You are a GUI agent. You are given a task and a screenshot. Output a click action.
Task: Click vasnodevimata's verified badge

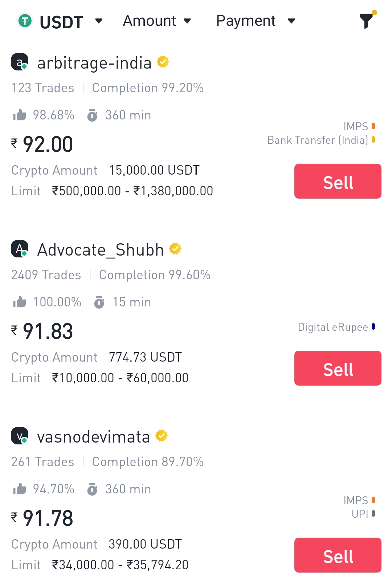[162, 436]
